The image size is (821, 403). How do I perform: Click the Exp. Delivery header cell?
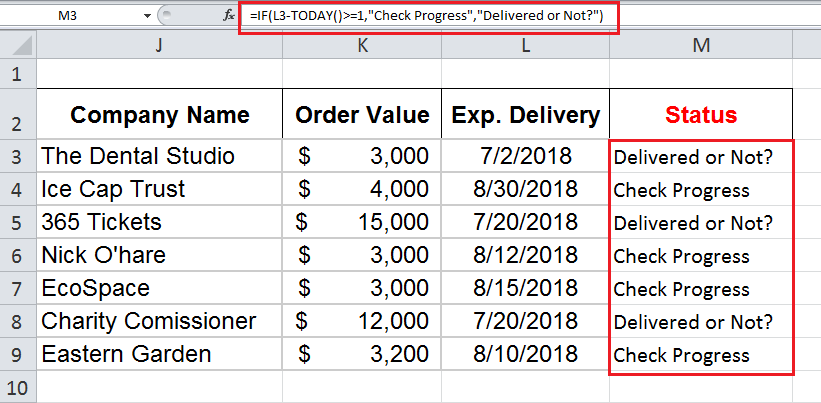coord(525,115)
